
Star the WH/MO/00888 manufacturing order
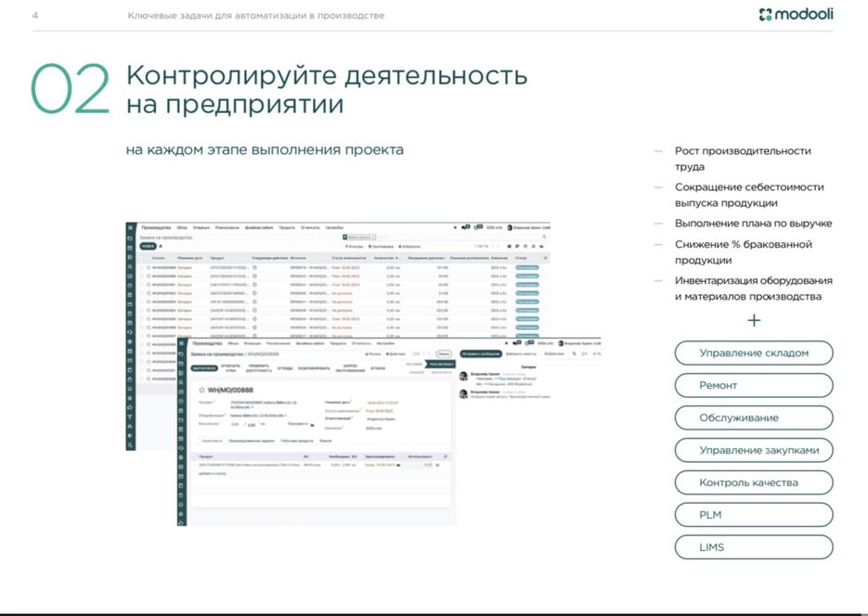tap(202, 391)
